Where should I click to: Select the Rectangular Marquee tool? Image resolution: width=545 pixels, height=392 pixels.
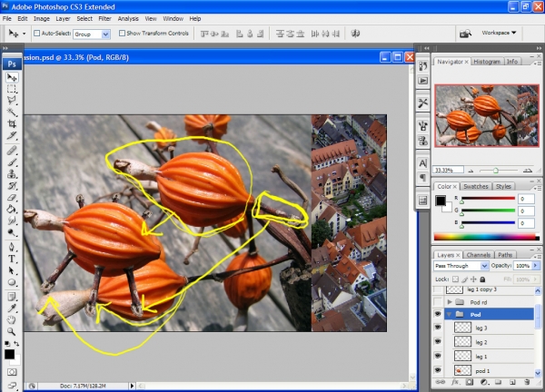[x=12, y=89]
